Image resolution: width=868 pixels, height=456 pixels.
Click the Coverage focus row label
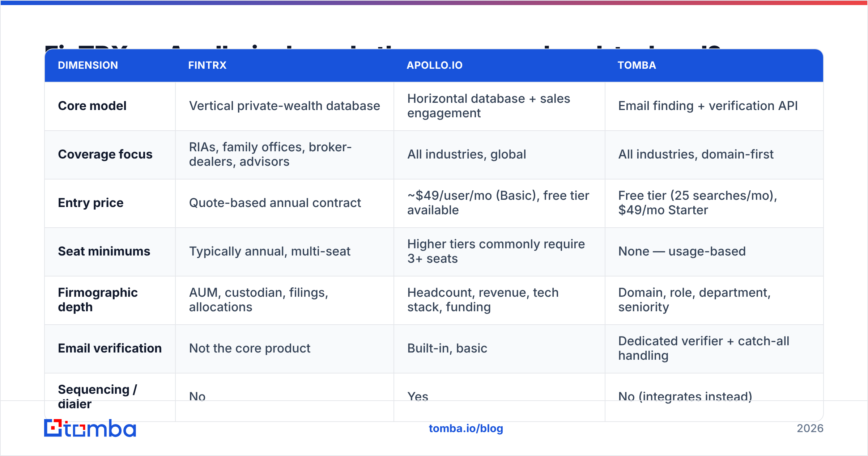click(x=105, y=154)
